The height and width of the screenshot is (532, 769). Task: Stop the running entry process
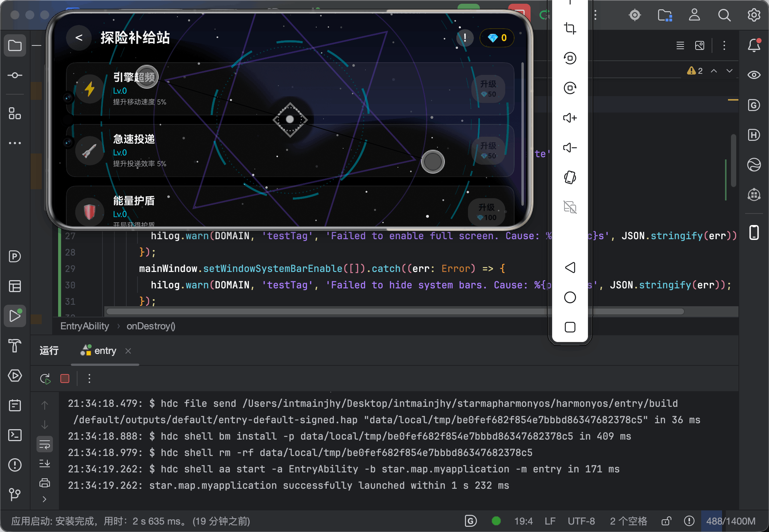65,379
